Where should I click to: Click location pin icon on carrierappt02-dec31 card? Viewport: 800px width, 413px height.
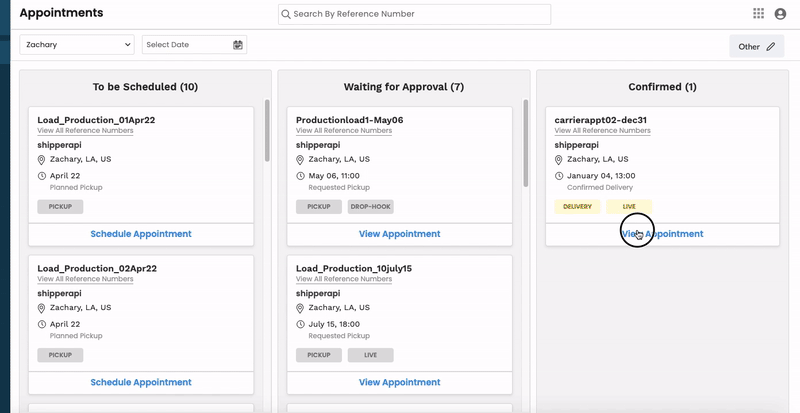coord(560,159)
